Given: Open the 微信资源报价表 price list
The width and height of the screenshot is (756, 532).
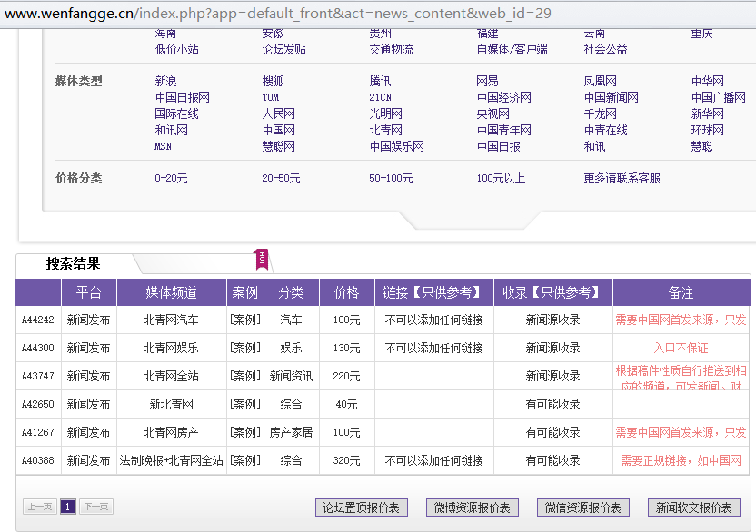Looking at the screenshot, I should [x=582, y=508].
